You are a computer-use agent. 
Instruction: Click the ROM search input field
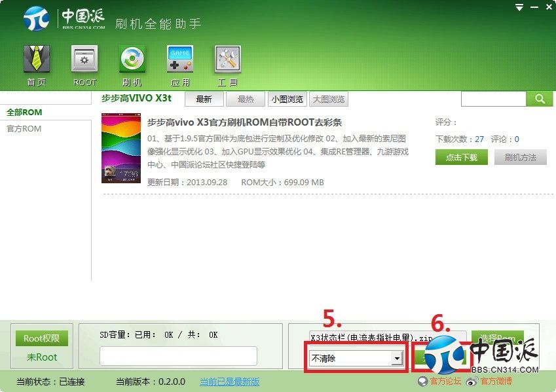tap(493, 99)
